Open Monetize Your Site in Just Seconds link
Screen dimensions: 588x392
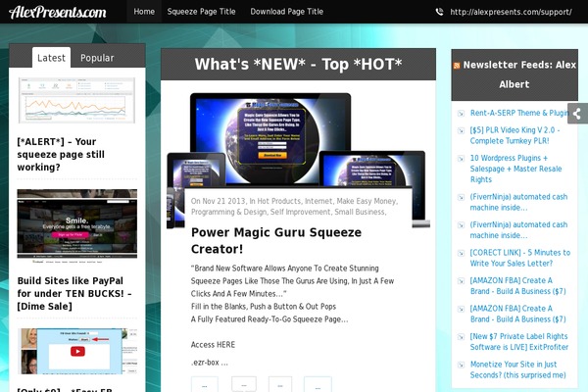click(517, 369)
